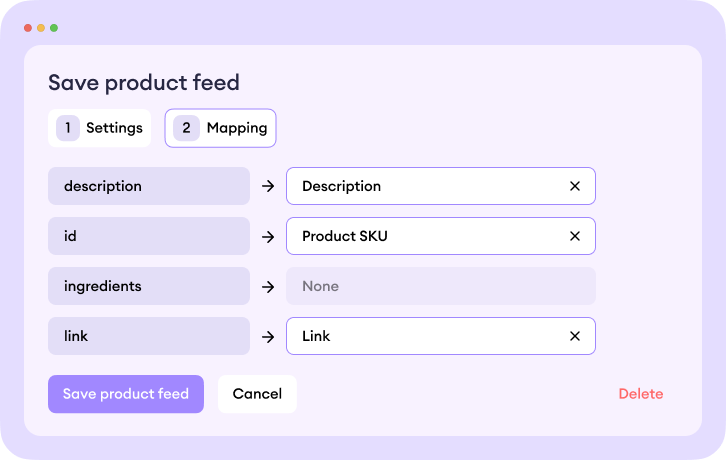Click the red Delete link
This screenshot has height=460, width=726.
click(x=640, y=394)
